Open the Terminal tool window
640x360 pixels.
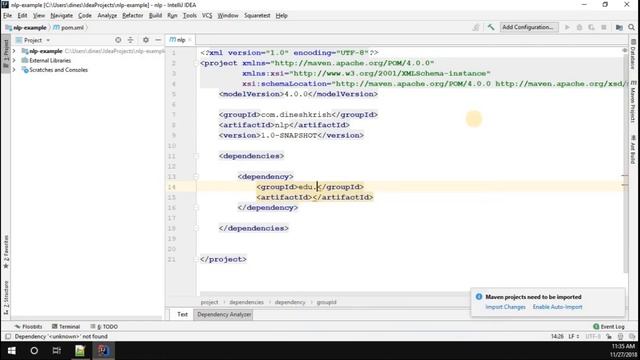coord(66,327)
